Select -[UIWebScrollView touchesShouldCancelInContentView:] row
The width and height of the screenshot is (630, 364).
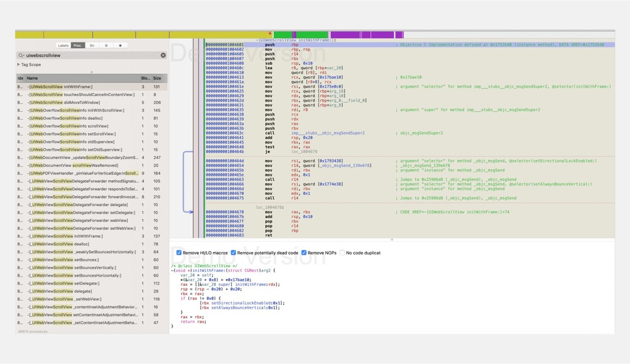click(x=92, y=95)
